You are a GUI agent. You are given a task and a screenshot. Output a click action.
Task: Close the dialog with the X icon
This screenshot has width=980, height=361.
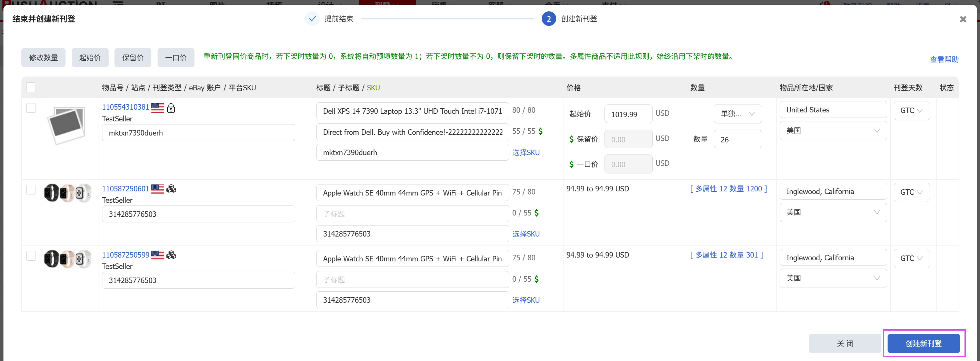tap(962, 19)
